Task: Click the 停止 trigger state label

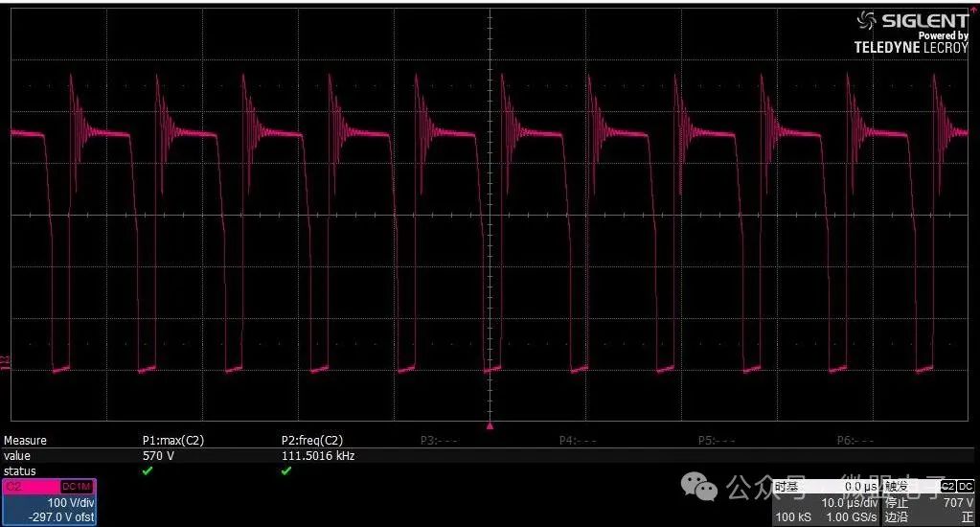Action: (896, 503)
